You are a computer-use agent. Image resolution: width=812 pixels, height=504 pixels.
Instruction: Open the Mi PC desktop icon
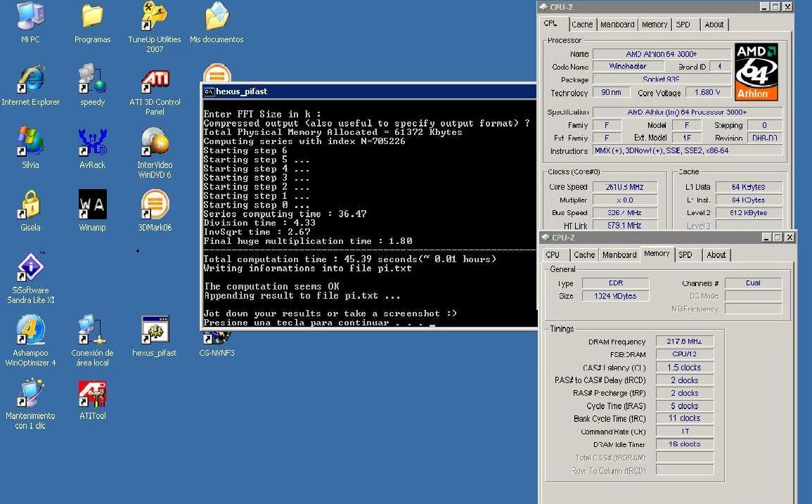30,22
